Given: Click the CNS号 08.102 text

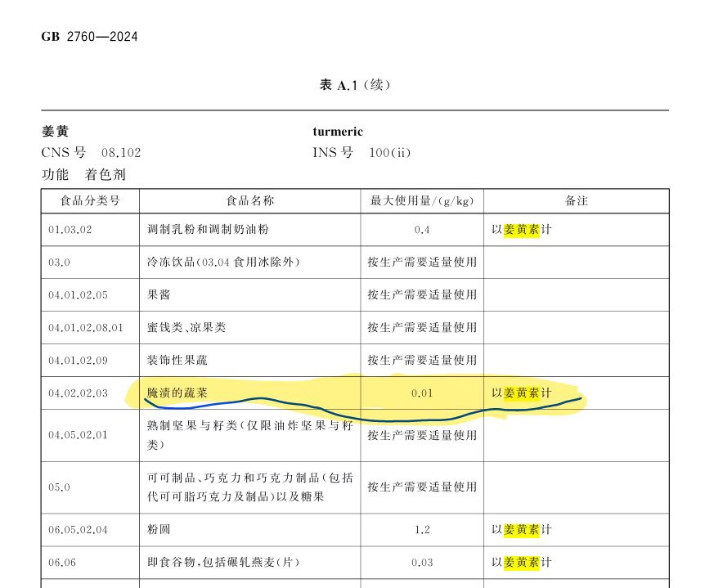Looking at the screenshot, I should 91,153.
